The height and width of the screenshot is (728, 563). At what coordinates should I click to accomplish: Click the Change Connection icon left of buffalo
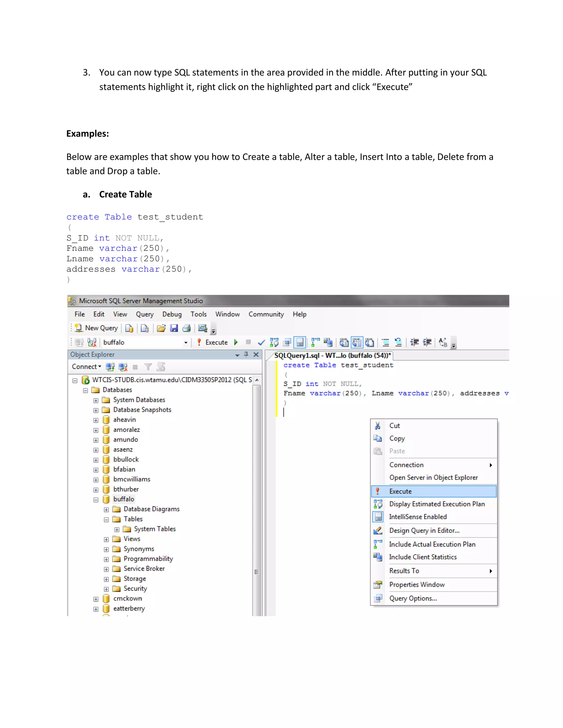(92, 342)
